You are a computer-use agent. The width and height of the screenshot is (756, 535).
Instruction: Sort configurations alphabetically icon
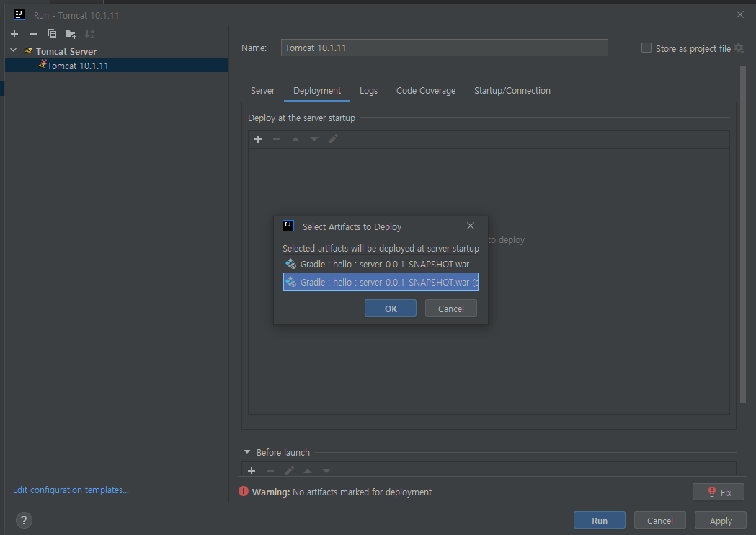89,34
